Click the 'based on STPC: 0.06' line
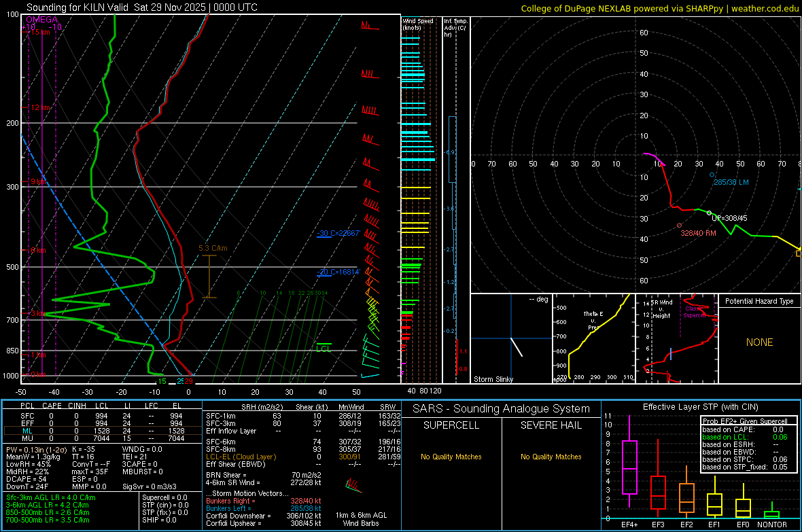The width and height of the screenshot is (802, 532). (x=745, y=459)
